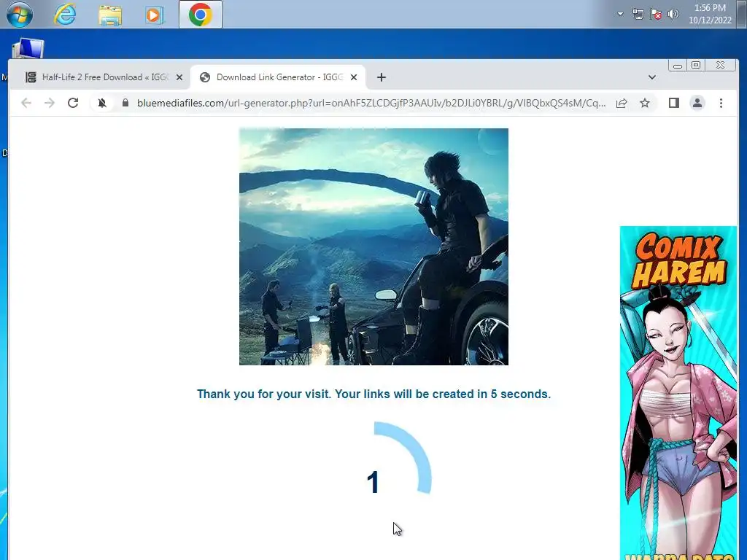Show hidden system tray icons arrow

[x=620, y=14]
